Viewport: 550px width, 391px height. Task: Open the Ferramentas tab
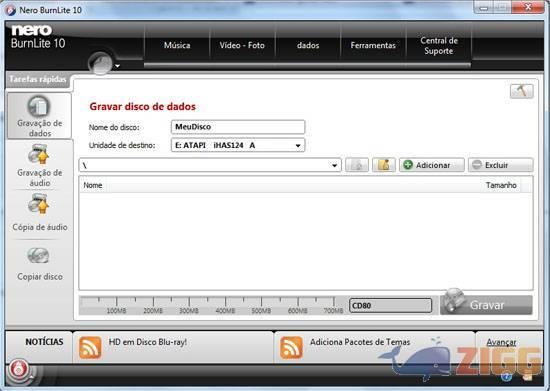pyautogui.click(x=373, y=45)
